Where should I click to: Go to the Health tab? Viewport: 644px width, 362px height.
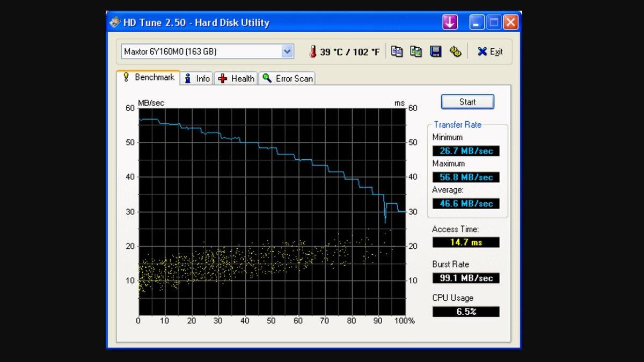click(236, 78)
